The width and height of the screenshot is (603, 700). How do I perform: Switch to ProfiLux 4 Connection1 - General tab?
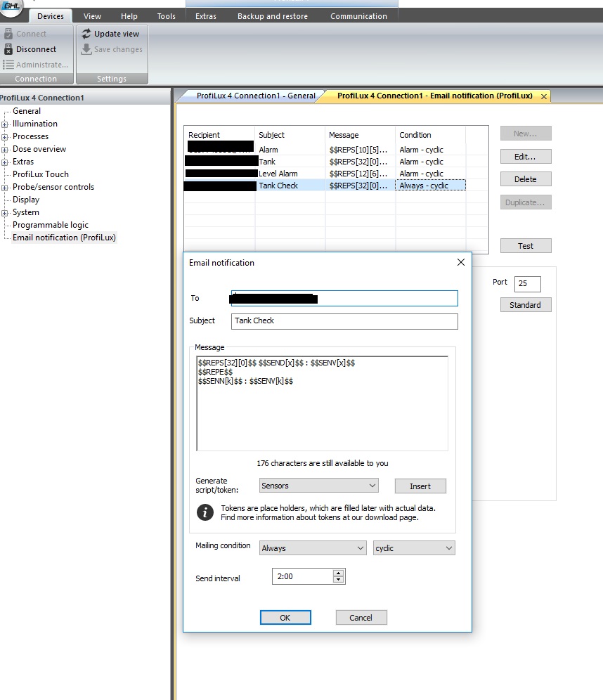(x=255, y=96)
